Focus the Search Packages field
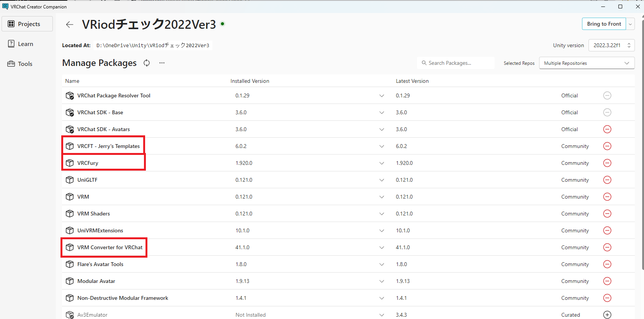The image size is (644, 319). [456, 63]
